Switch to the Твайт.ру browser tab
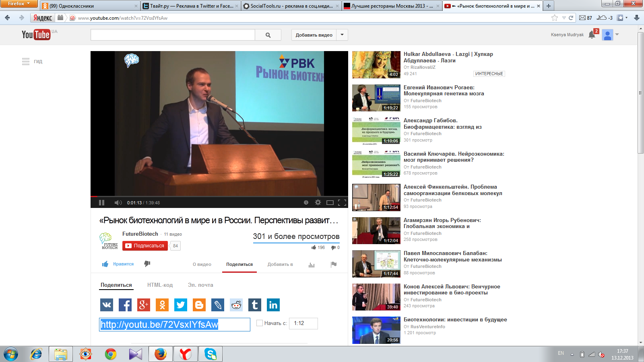Viewport: 644px width, 362px height. [191, 6]
